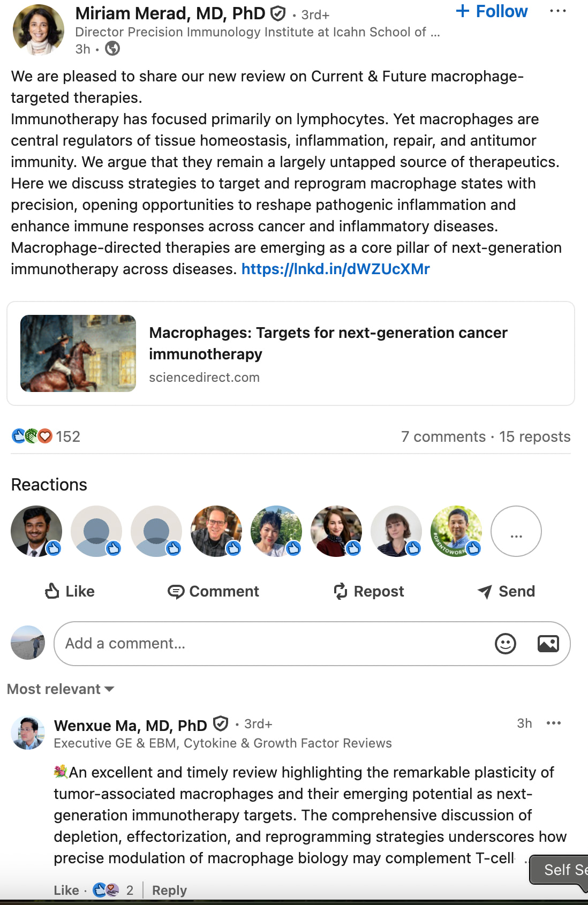Screen dimensions: 588x905
Task: Open the lnkd.in link in the post
Action: coord(335,269)
